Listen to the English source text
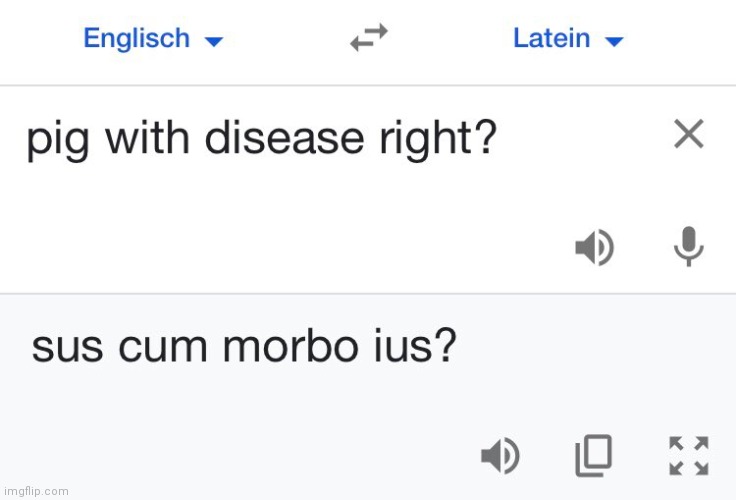This screenshot has height=500, width=736. point(594,247)
